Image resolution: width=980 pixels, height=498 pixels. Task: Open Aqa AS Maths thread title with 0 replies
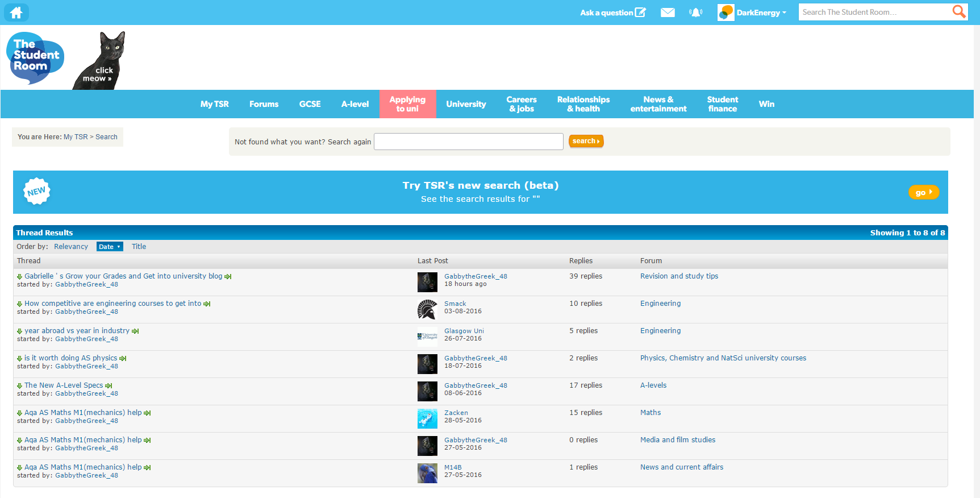click(x=83, y=440)
